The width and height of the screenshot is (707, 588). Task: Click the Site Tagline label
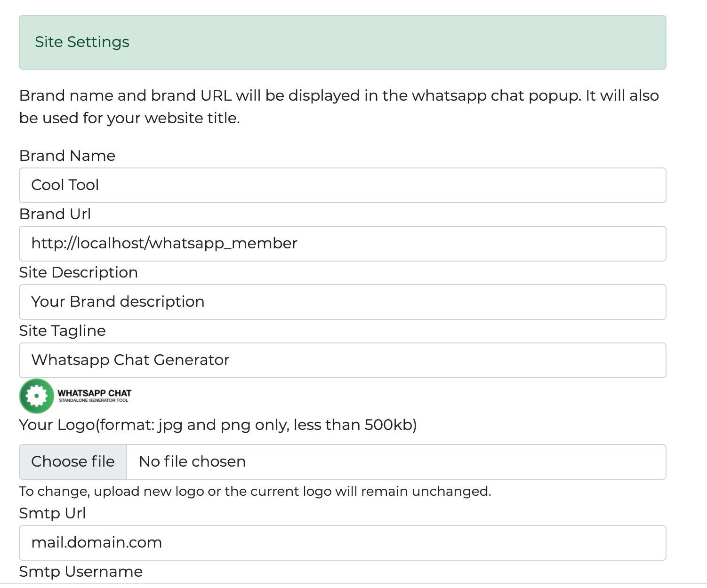pyautogui.click(x=62, y=331)
